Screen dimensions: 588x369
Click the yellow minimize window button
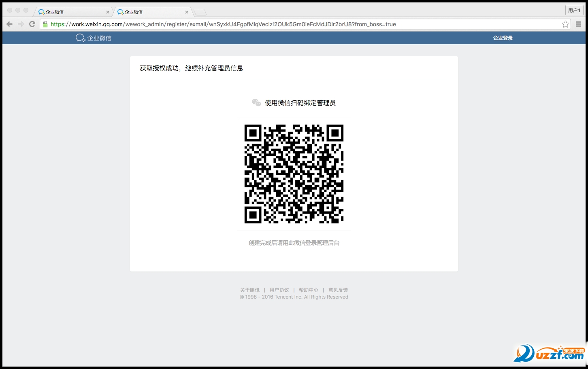point(18,10)
